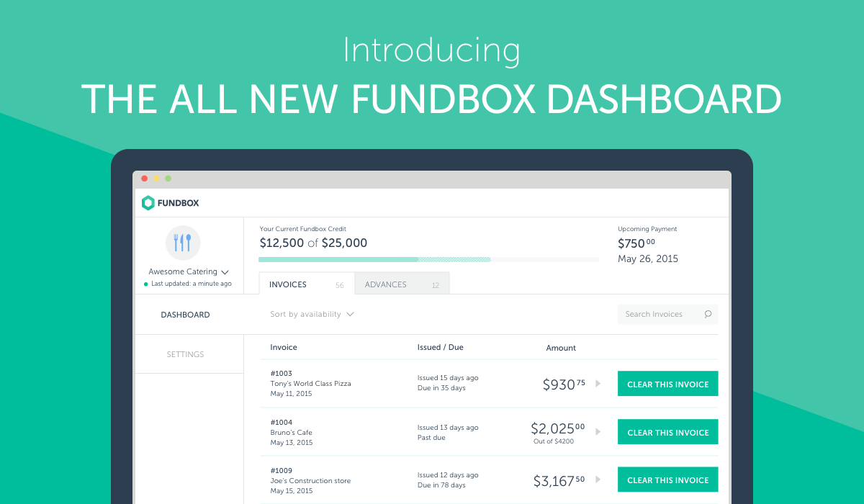The width and height of the screenshot is (864, 504).
Task: Select invoice number #1003
Action: (282, 373)
